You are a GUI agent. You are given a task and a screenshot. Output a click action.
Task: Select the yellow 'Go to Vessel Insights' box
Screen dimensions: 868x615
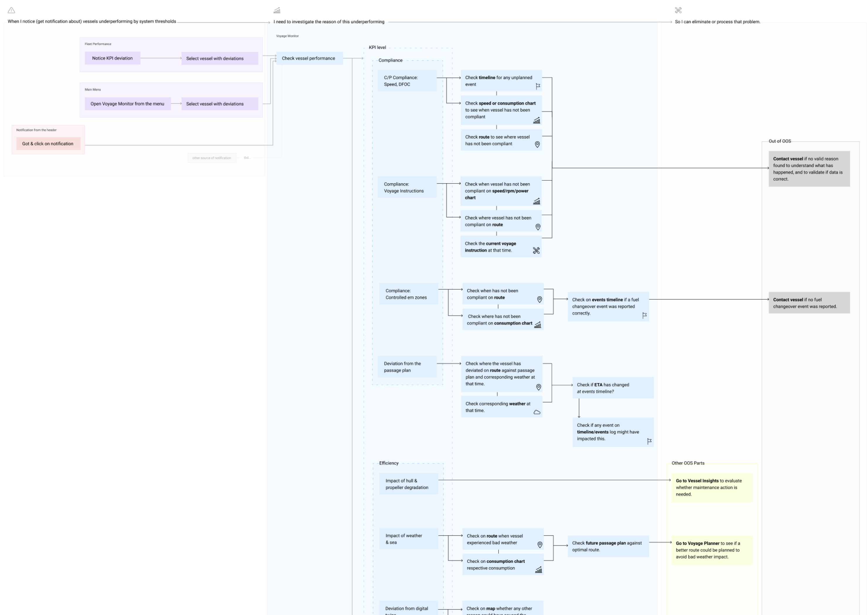click(712, 487)
